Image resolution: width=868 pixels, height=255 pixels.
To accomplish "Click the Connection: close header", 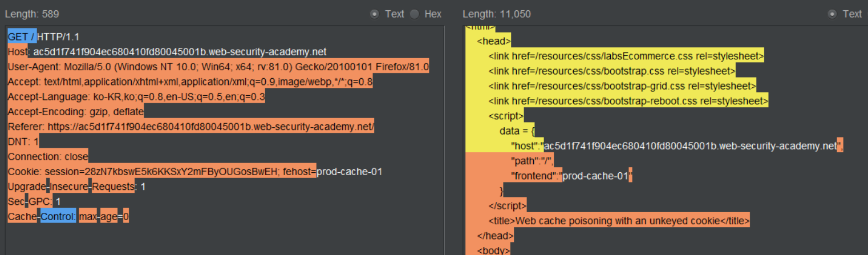I will click(48, 156).
